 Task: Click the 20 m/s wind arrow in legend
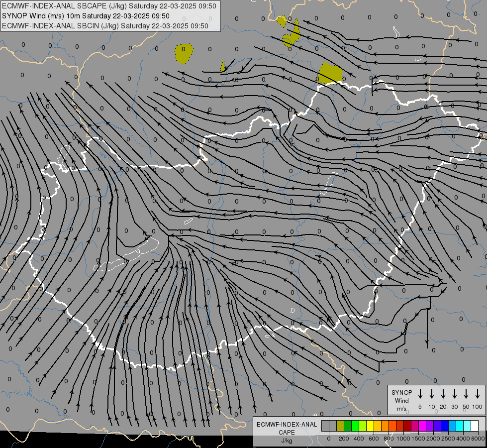pyautogui.click(x=443, y=394)
